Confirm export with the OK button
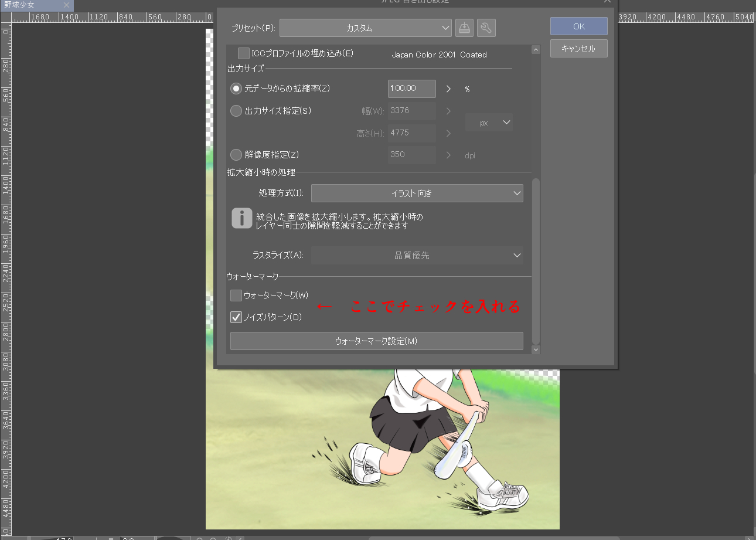756x540 pixels. click(578, 26)
